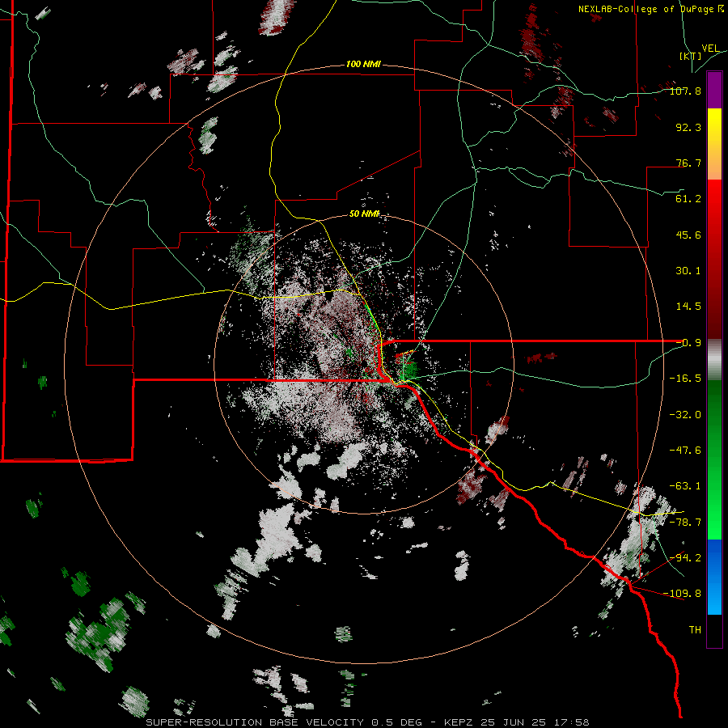
Task: Click the 14.5 legend value
Action: (x=688, y=307)
